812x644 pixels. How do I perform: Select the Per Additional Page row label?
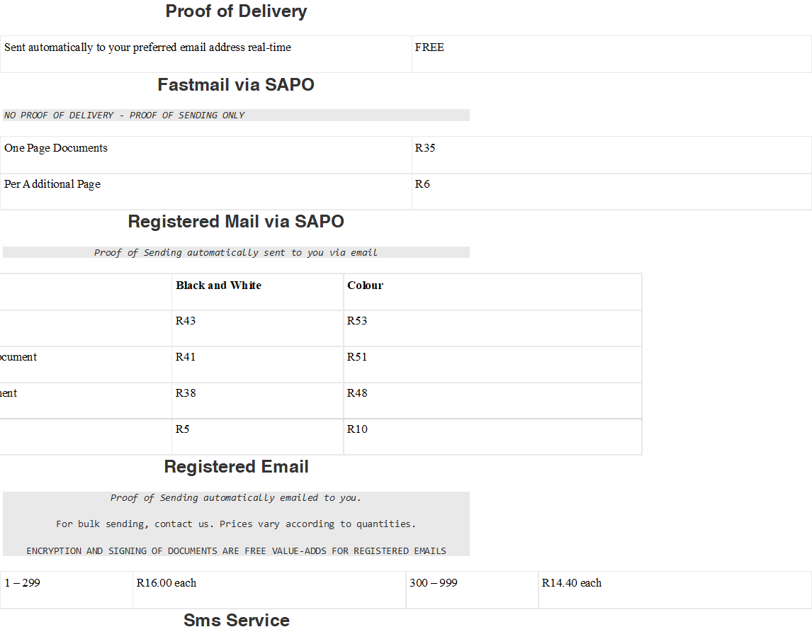(52, 184)
